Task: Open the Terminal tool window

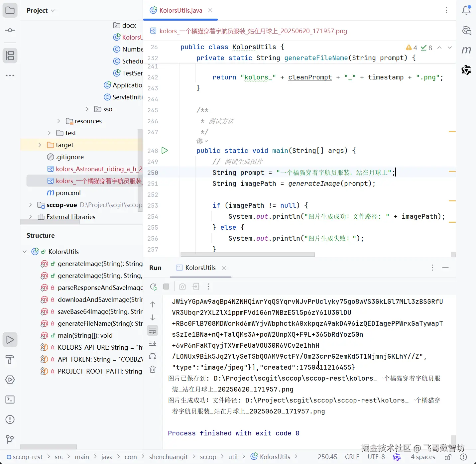Action: pyautogui.click(x=10, y=400)
